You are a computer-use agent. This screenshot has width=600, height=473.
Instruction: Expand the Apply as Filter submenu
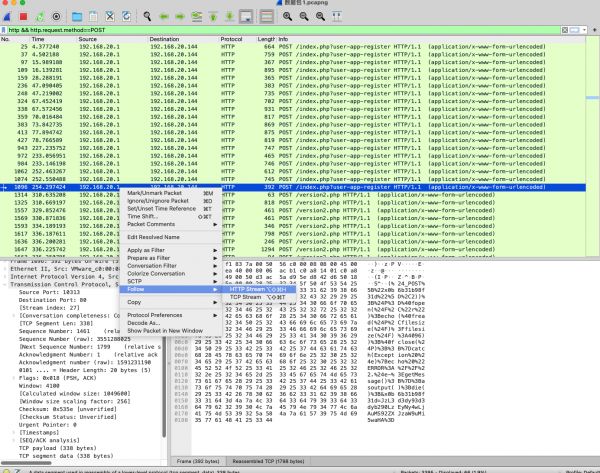171,250
